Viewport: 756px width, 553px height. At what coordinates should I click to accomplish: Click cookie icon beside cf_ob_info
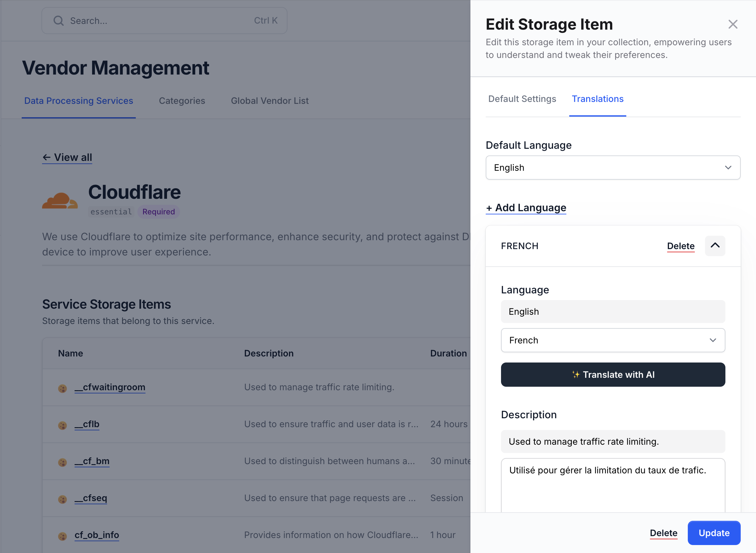[62, 536]
